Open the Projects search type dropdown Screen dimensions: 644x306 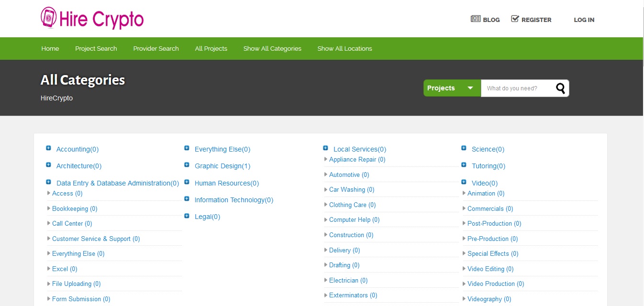point(452,88)
